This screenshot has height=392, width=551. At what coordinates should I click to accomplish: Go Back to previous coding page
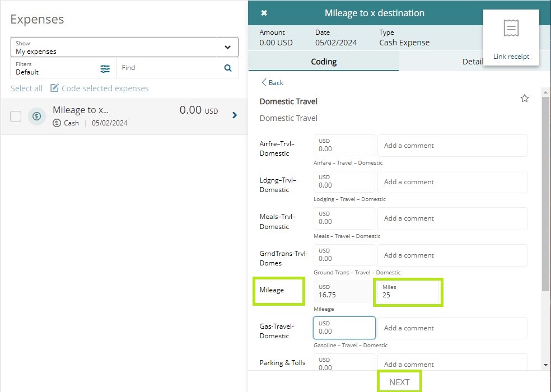(273, 82)
